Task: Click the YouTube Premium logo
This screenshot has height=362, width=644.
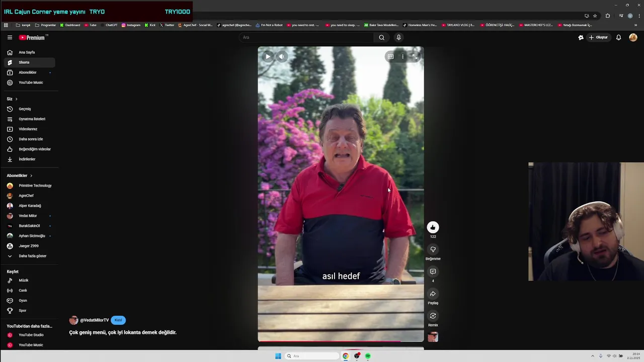Action: pos(33,38)
